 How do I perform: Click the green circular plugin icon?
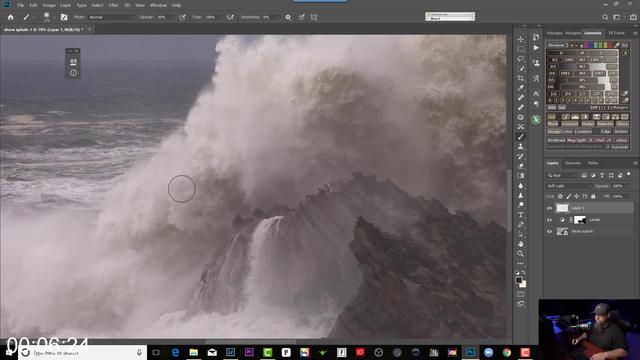(x=536, y=120)
